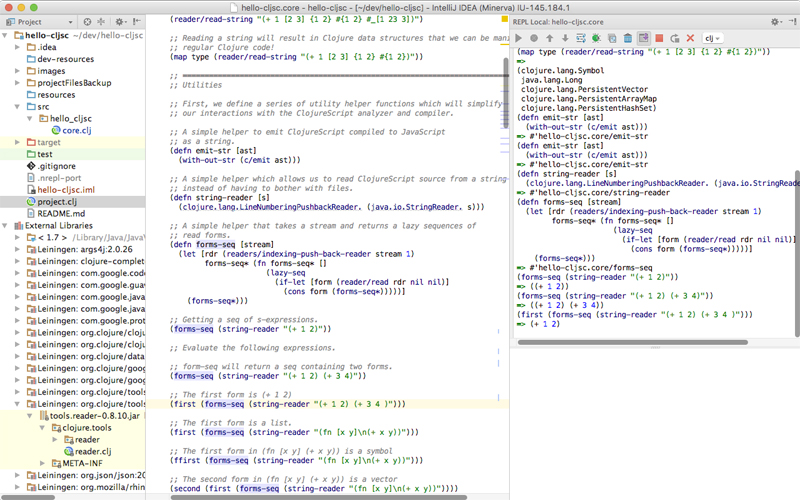This screenshot has height=500, width=800.
Task: Click 'defn string-reader [s]' line in editor
Action: 219,198
